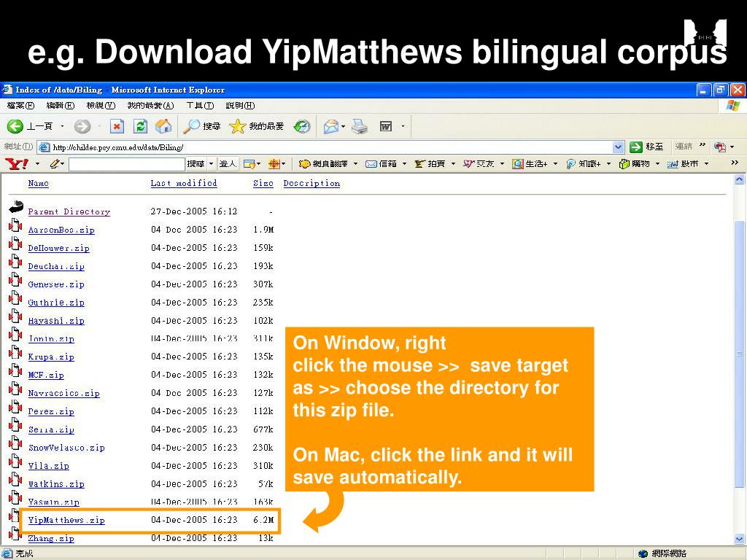Refresh the page with the green arrows icon
The image size is (747, 560).
(x=140, y=126)
